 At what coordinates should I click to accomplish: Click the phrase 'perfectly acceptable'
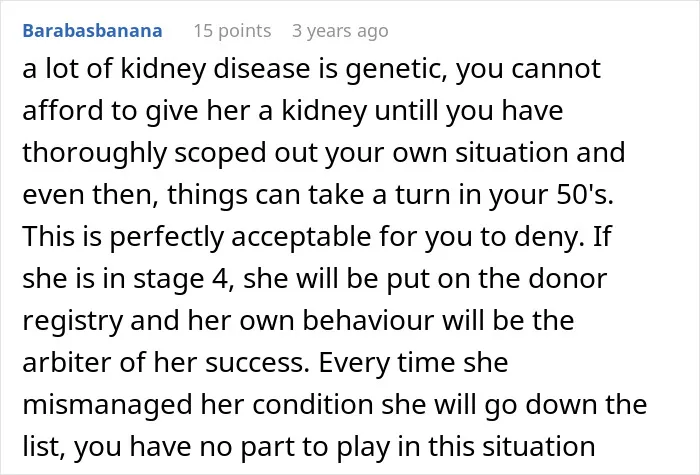coord(240,237)
